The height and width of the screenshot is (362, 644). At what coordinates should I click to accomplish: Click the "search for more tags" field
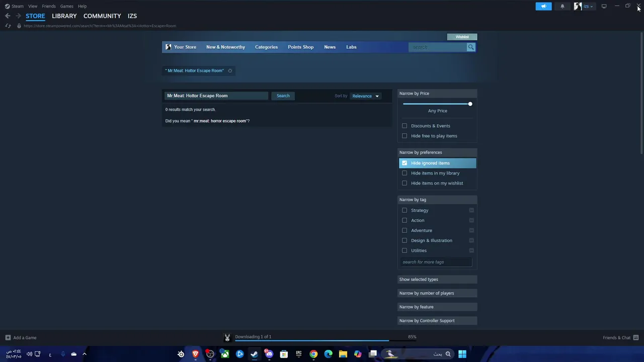(437, 262)
